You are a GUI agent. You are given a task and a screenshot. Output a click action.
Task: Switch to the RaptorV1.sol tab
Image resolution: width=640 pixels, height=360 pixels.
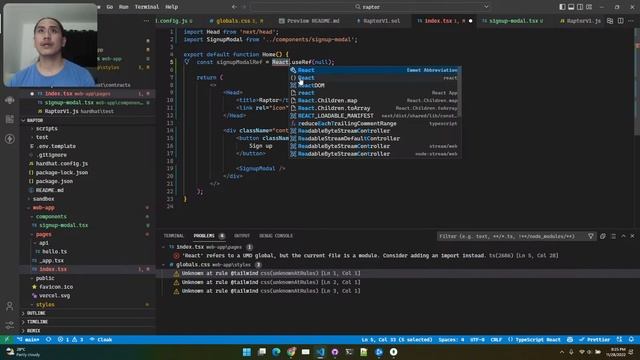(x=379, y=21)
